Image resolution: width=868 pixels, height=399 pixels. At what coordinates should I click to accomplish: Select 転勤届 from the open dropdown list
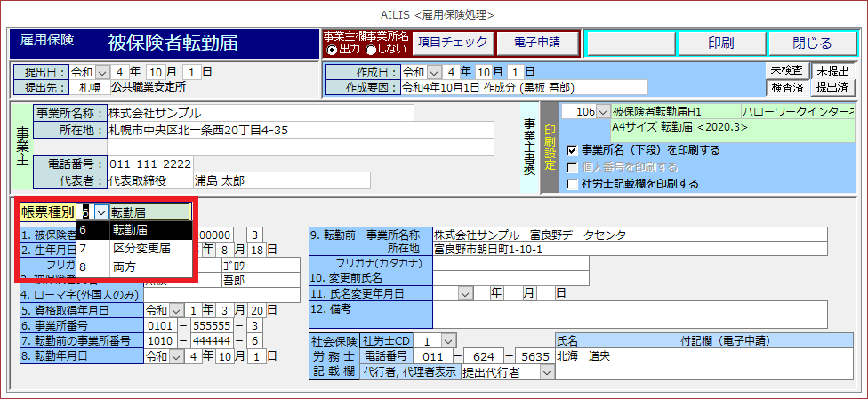pos(133,229)
